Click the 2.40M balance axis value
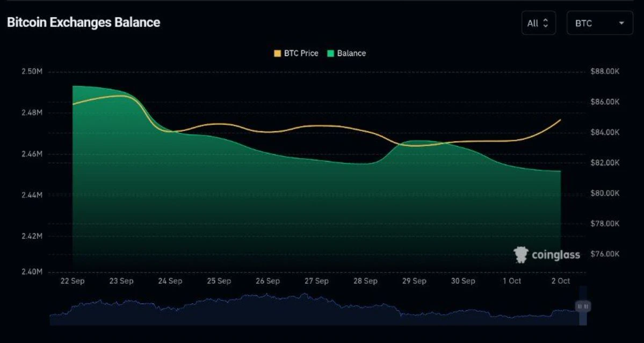This screenshot has height=343, width=644. pyautogui.click(x=32, y=271)
